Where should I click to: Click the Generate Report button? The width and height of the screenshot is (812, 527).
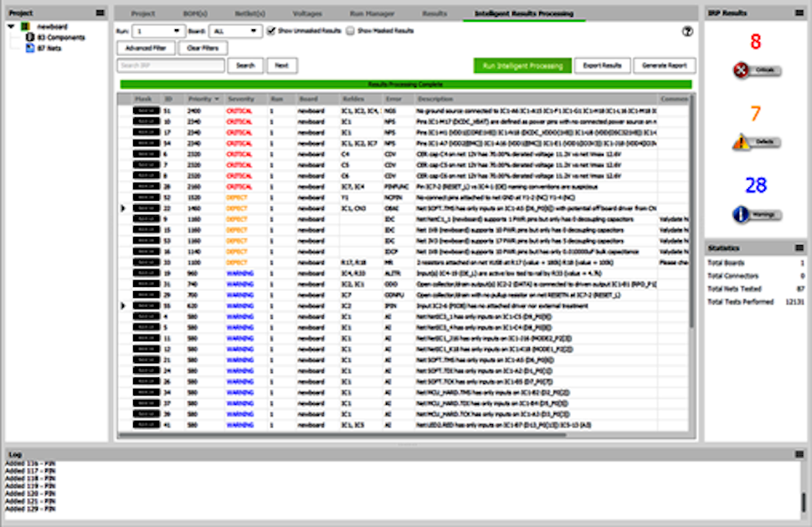click(x=664, y=65)
